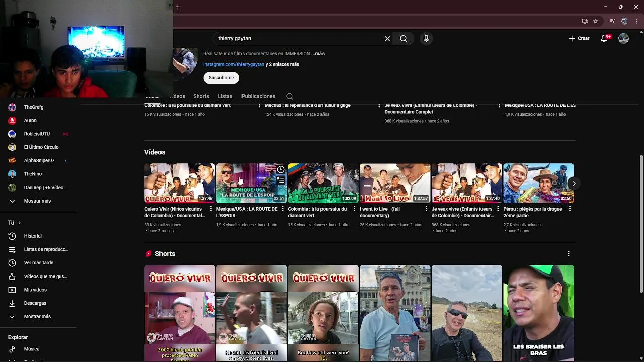Open AlphaSniper97 subscription channel
The width and height of the screenshot is (644, 362).
click(x=39, y=160)
